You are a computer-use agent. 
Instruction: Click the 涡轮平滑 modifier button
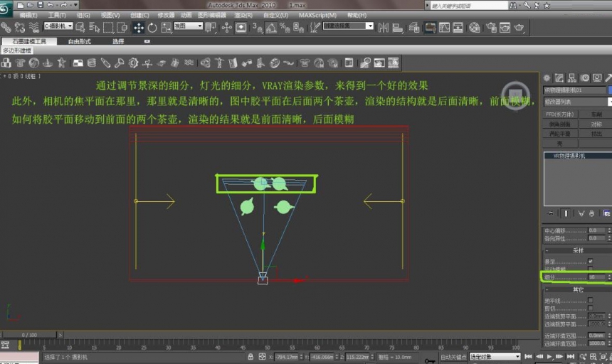(x=560, y=134)
